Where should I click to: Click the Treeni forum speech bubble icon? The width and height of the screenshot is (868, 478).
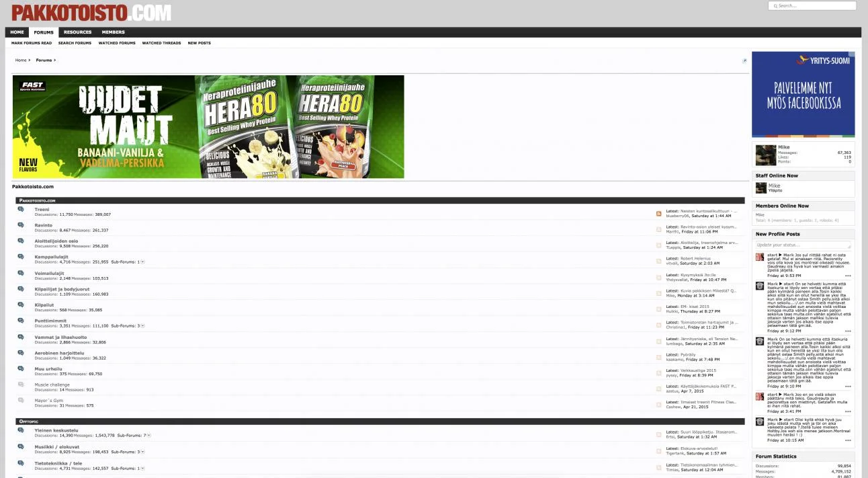21,210
